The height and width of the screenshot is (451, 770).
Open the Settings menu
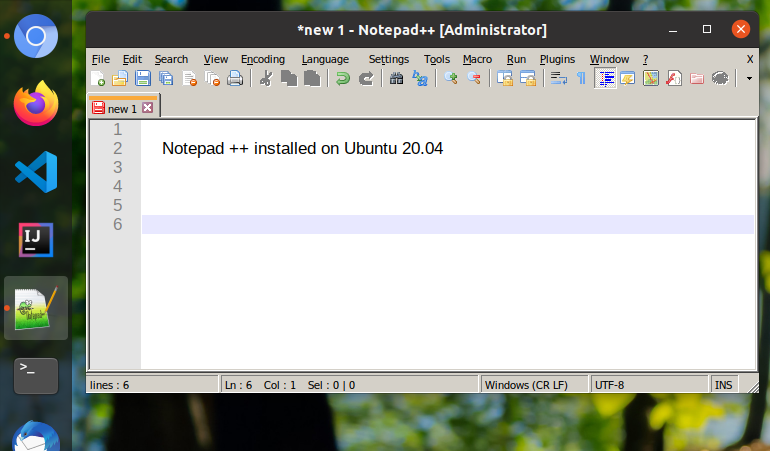(388, 59)
